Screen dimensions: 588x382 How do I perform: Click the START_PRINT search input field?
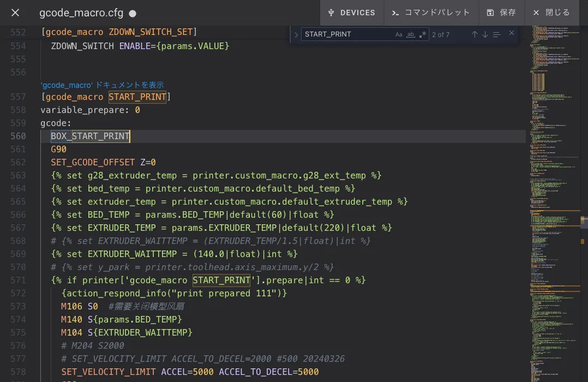[346, 34]
